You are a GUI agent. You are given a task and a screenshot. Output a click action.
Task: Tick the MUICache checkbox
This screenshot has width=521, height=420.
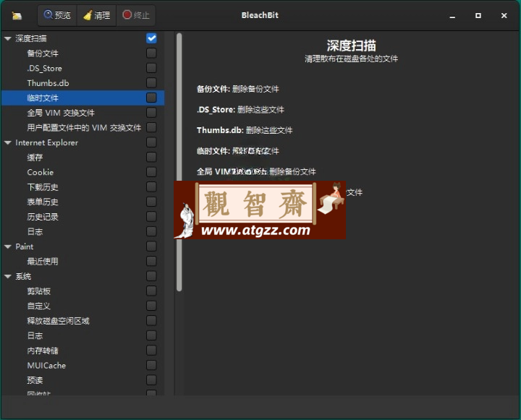151,365
